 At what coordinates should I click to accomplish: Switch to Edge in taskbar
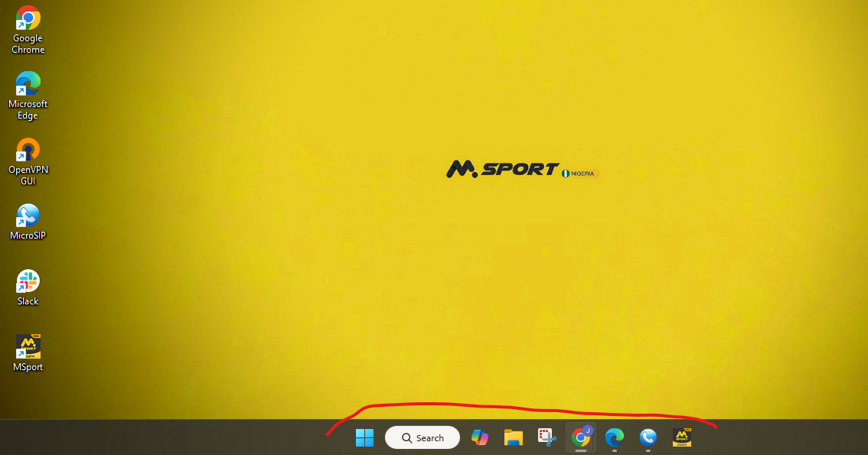[x=615, y=438]
